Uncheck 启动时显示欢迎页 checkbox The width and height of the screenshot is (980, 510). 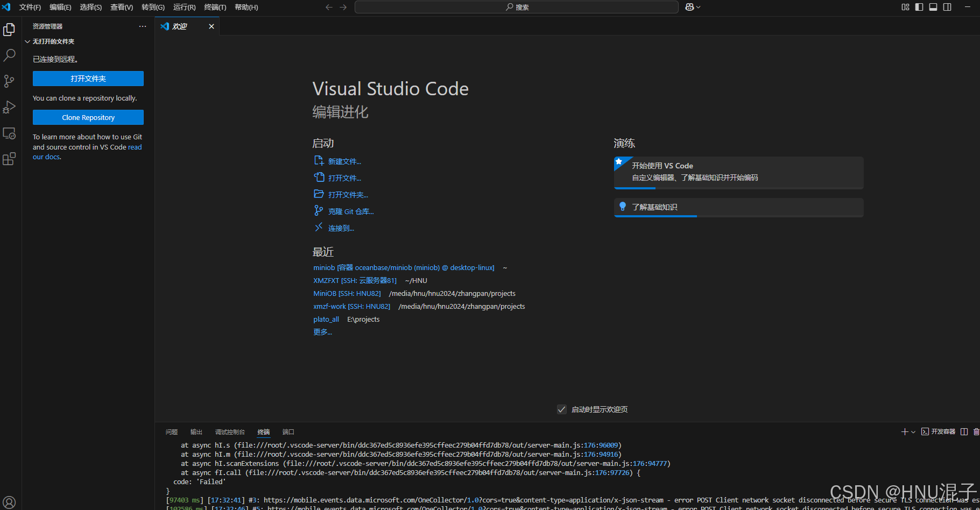click(x=562, y=409)
